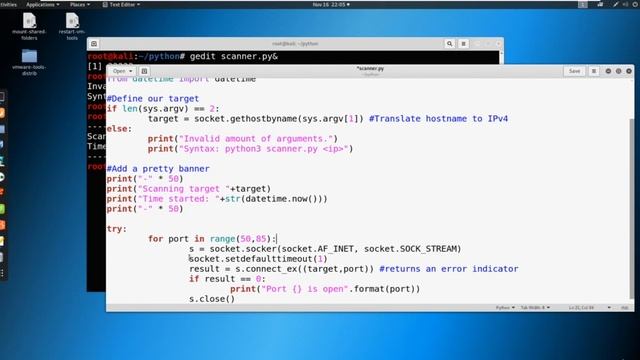Open the clock and calendar menu
This screenshot has width=640, height=360.
click(x=331, y=4)
